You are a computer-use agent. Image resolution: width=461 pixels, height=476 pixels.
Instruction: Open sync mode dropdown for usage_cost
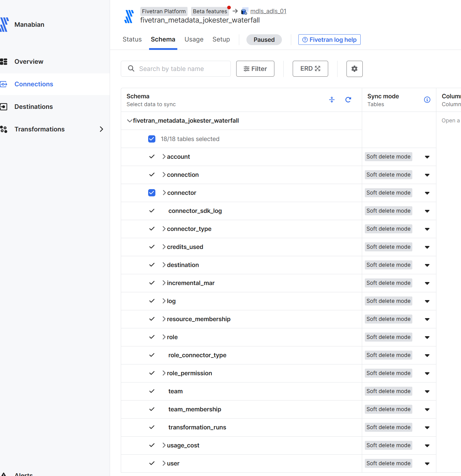[427, 446]
